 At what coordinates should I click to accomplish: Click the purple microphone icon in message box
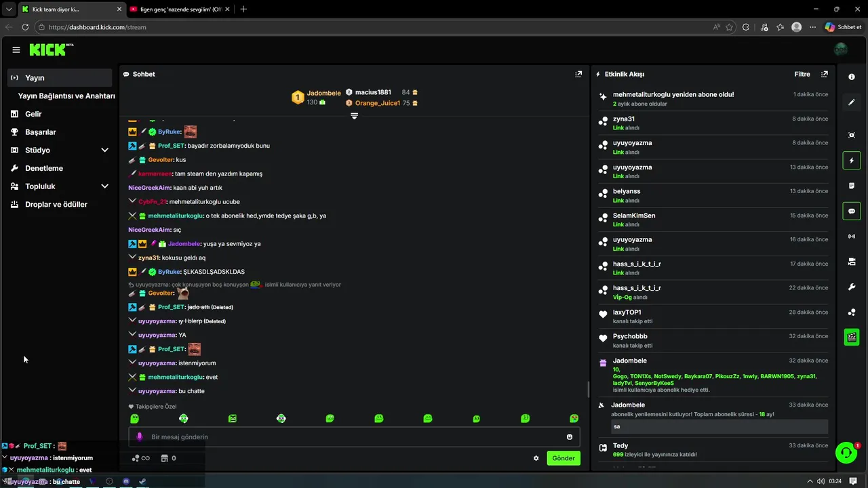click(x=140, y=437)
